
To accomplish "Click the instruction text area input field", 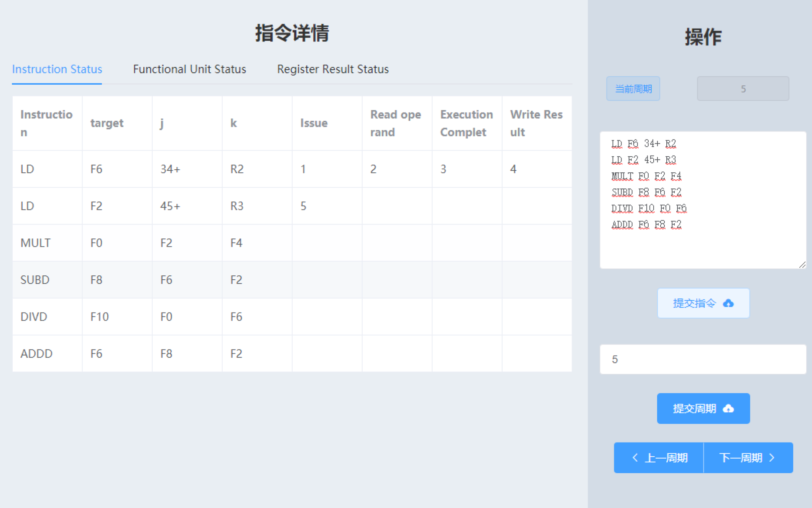I will [702, 199].
